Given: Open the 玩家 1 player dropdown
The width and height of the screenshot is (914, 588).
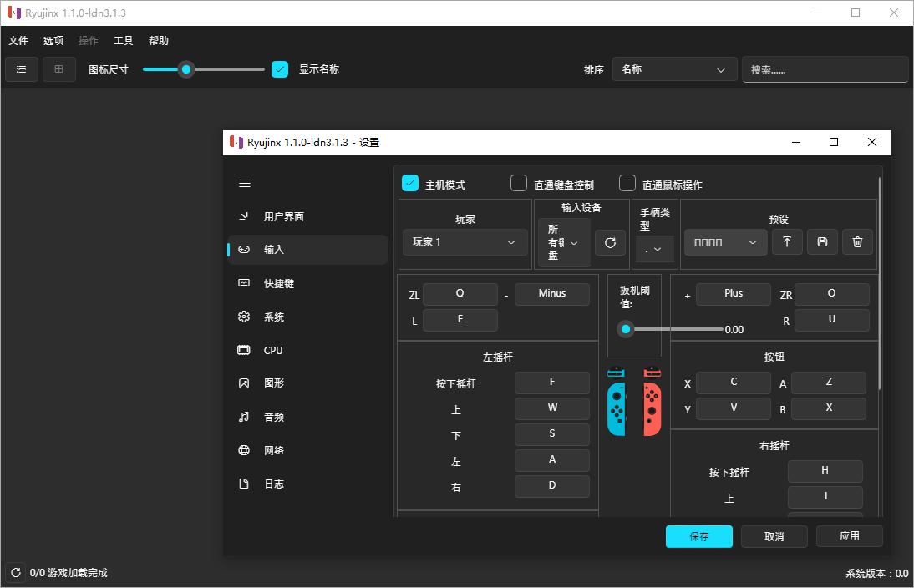Looking at the screenshot, I should coord(465,242).
